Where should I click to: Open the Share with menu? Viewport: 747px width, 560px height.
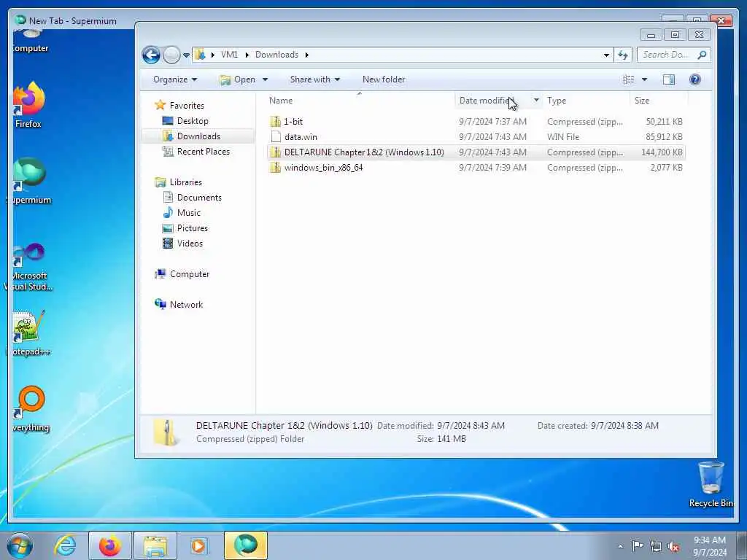(x=315, y=79)
